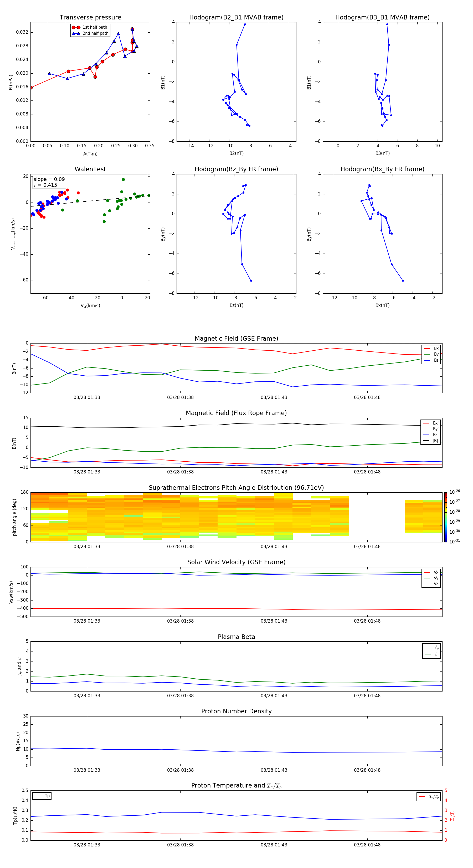Click the Suprathermal Electrons Pitch Angle title
Screen dimensions: 473x868
coord(236,488)
